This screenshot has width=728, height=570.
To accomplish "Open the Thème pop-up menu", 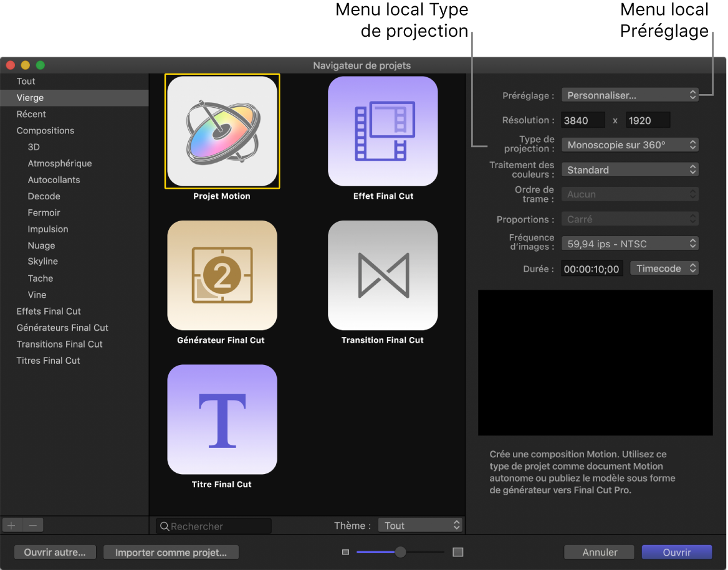I will 420,525.
